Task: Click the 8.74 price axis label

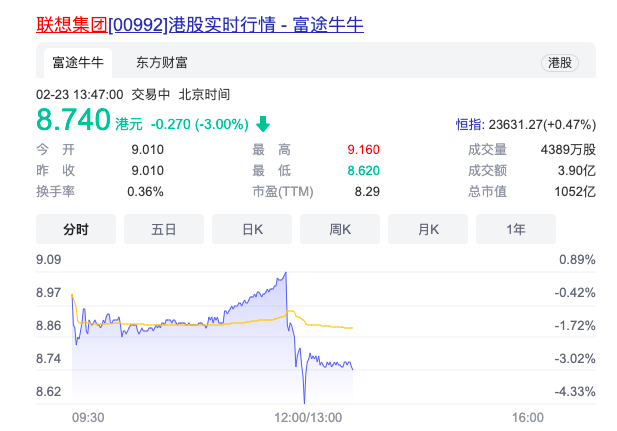Action: point(49,359)
